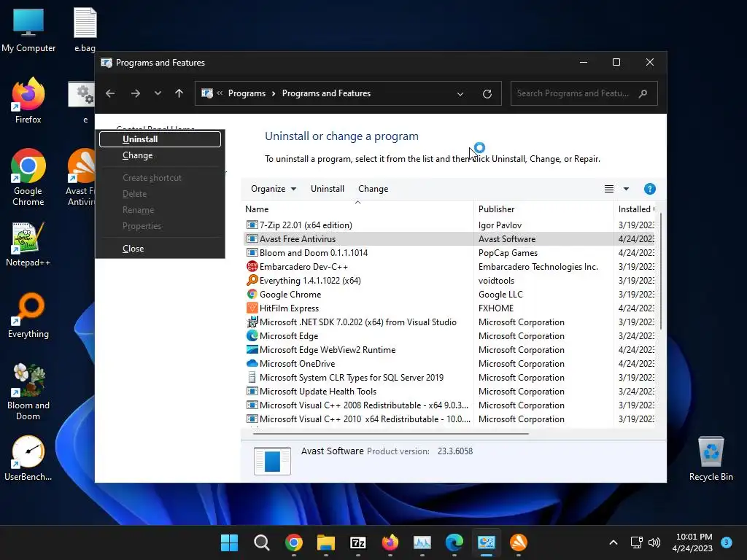The height and width of the screenshot is (560, 747).
Task: Sort by the Publisher column header
Action: tap(543, 209)
